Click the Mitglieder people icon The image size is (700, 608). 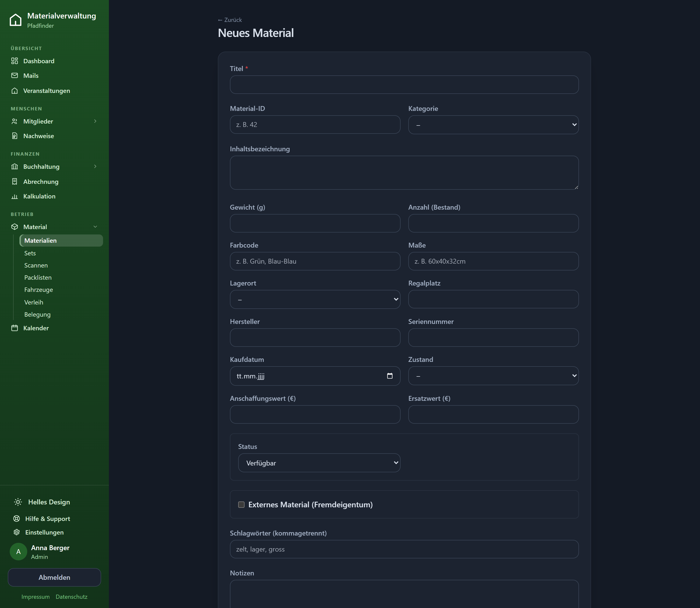click(15, 121)
